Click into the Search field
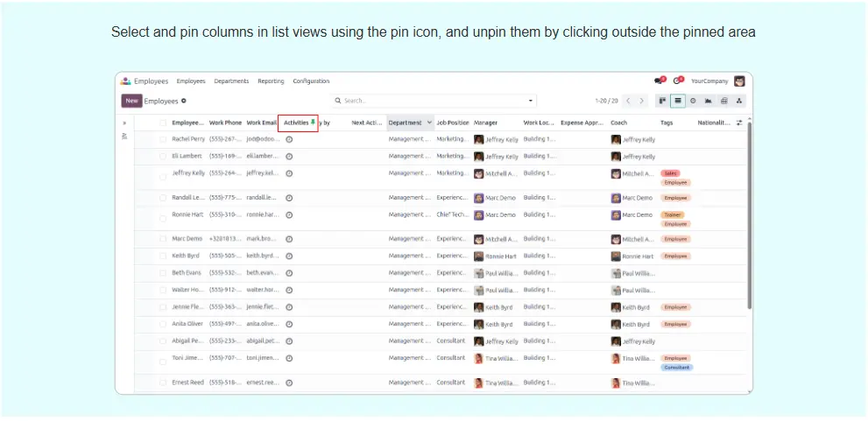 pyautogui.click(x=429, y=101)
